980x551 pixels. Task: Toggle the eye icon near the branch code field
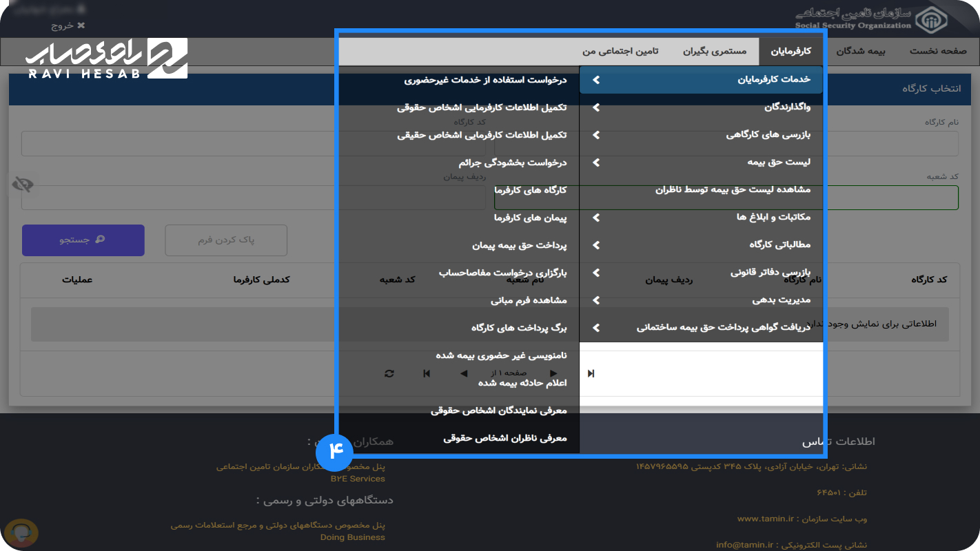[x=23, y=185]
